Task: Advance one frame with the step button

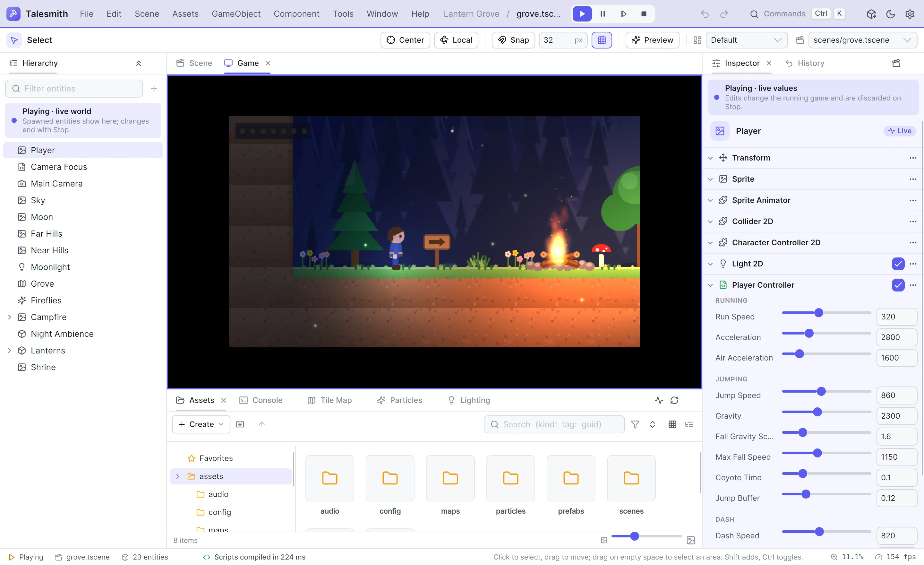Action: coord(623,14)
